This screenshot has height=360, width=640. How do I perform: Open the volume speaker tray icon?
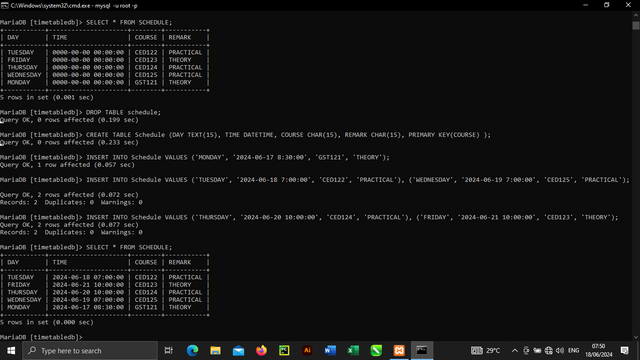pyautogui.click(x=560, y=351)
